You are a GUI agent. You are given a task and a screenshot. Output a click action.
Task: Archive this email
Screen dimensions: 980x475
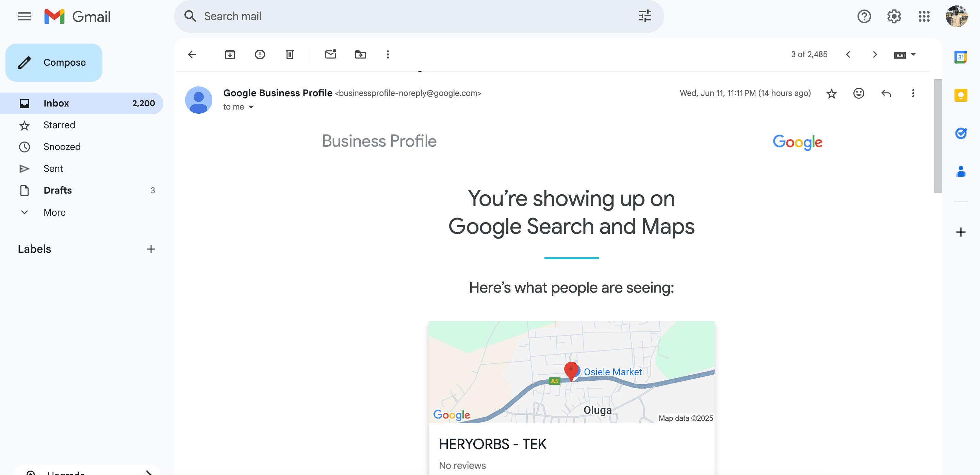(230, 54)
